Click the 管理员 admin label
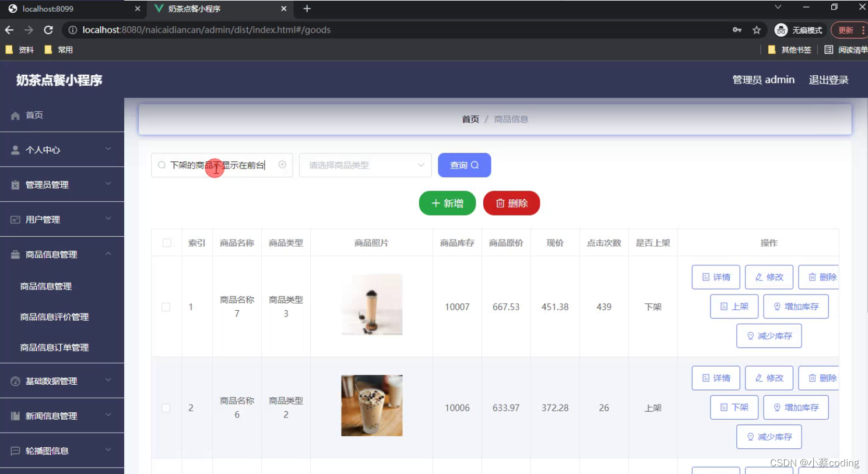868x474 pixels. pyautogui.click(x=763, y=80)
